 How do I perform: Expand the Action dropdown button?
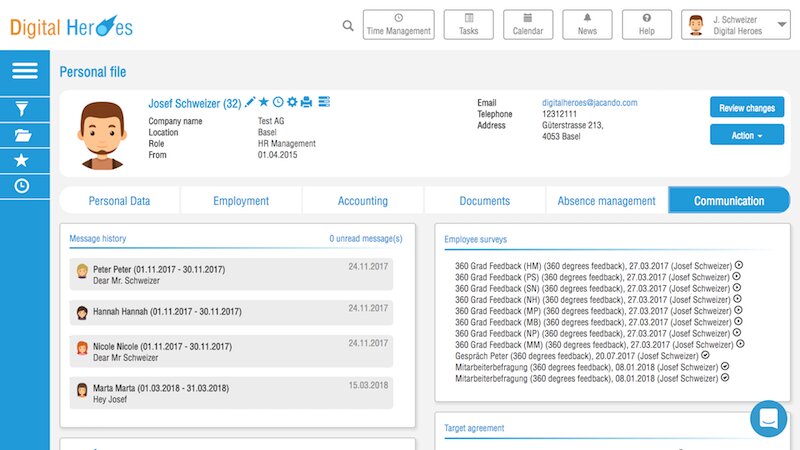pyautogui.click(x=746, y=135)
